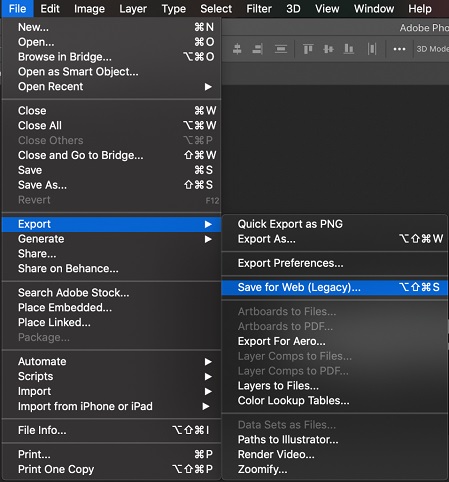449x482 pixels.
Task: Open the Filter menu in menu bar
Action: pos(259,9)
